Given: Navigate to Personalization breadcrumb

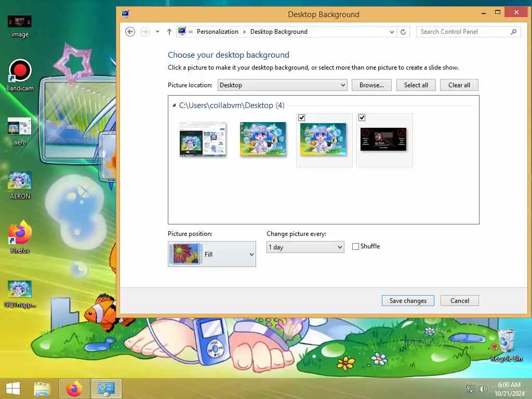Looking at the screenshot, I should click(x=218, y=32).
